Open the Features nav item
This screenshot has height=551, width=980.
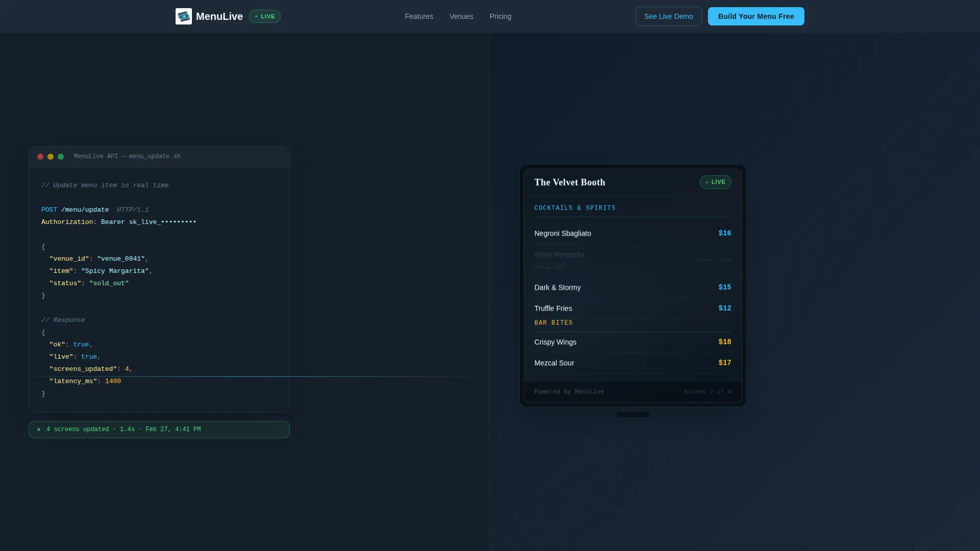(x=419, y=16)
